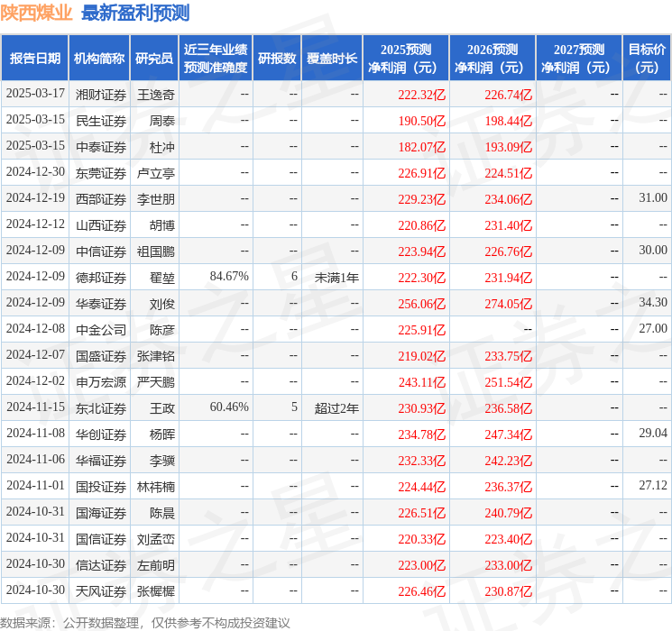Click the 陕西煤业 title text

(x=36, y=13)
